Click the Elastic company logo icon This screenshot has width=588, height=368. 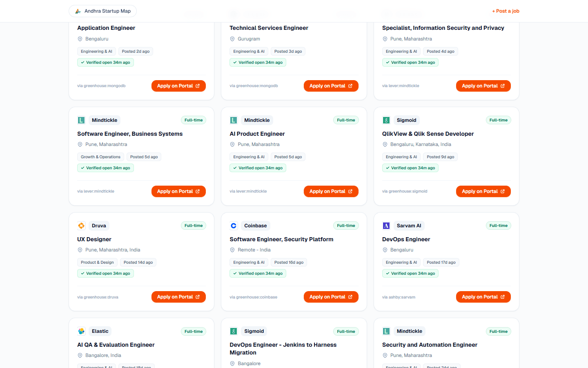(81, 331)
